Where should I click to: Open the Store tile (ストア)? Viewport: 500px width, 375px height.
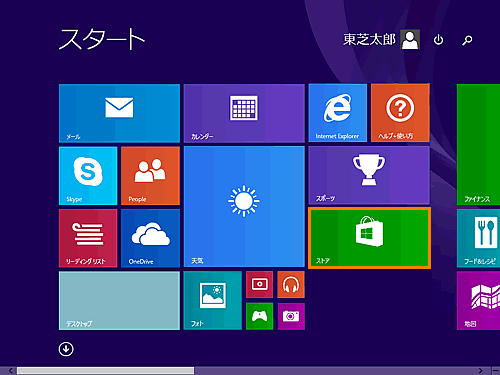point(369,238)
